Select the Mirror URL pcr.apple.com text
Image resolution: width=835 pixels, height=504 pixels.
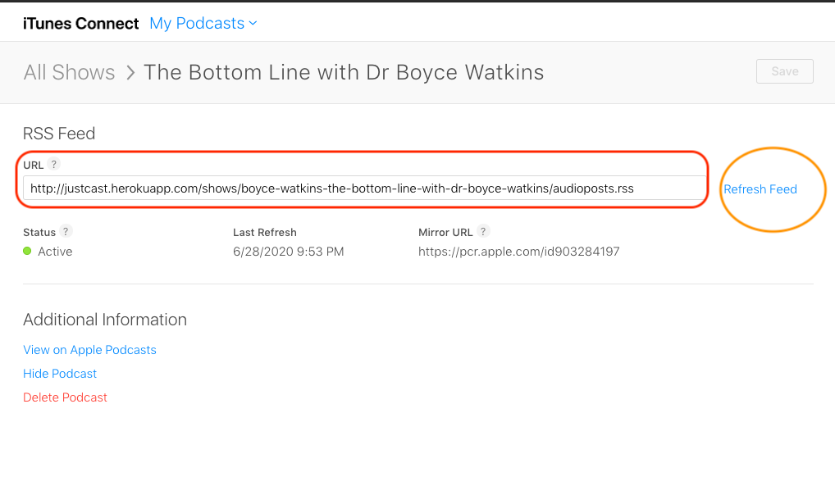518,252
